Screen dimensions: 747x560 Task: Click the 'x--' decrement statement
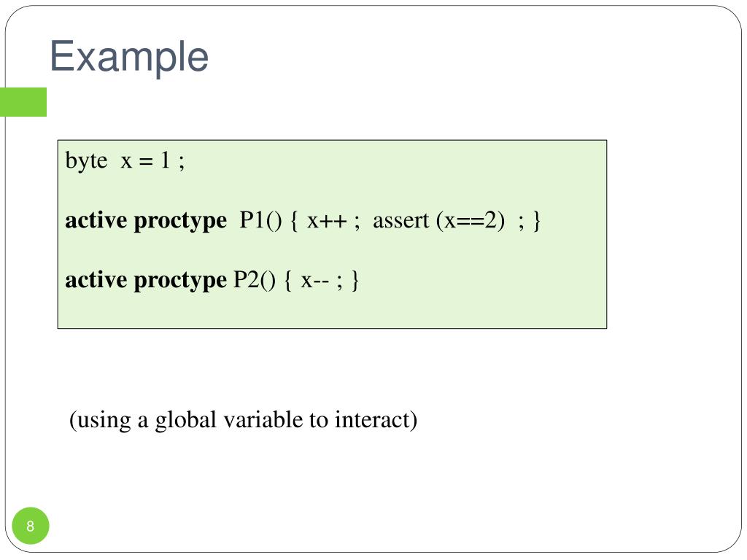(x=314, y=281)
